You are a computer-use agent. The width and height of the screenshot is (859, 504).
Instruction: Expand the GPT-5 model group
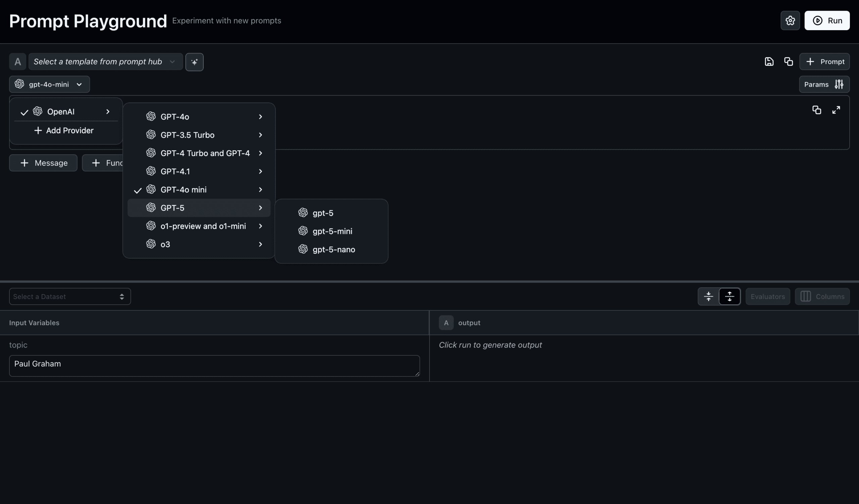pos(199,208)
